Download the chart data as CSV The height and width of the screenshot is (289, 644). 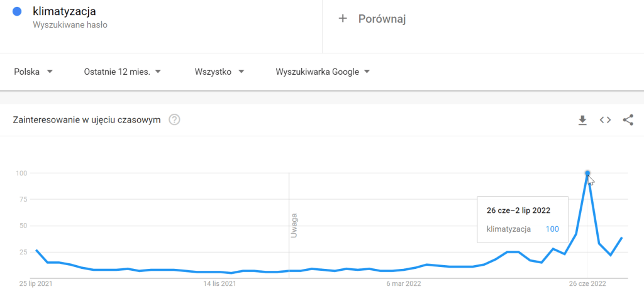[582, 120]
